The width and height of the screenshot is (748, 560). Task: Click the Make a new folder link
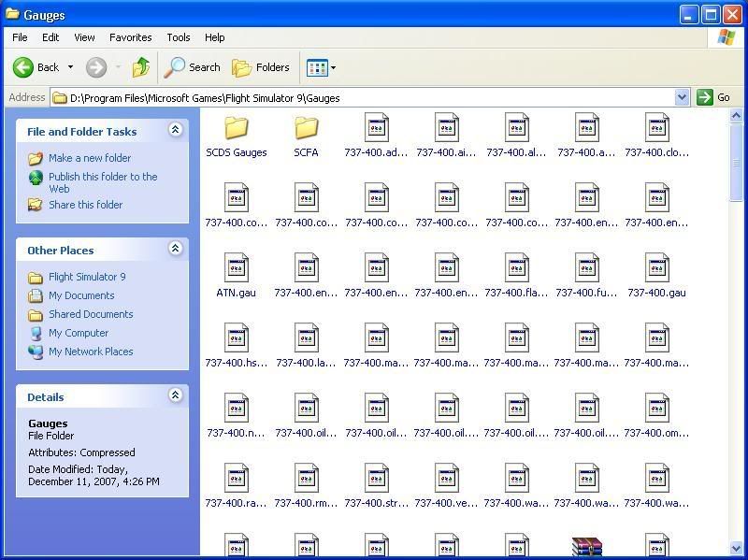click(90, 158)
